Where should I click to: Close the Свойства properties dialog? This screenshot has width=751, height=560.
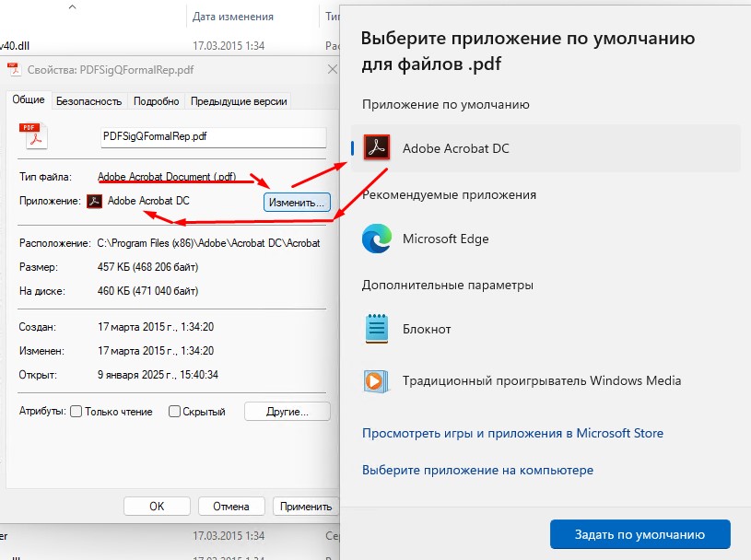point(332,69)
